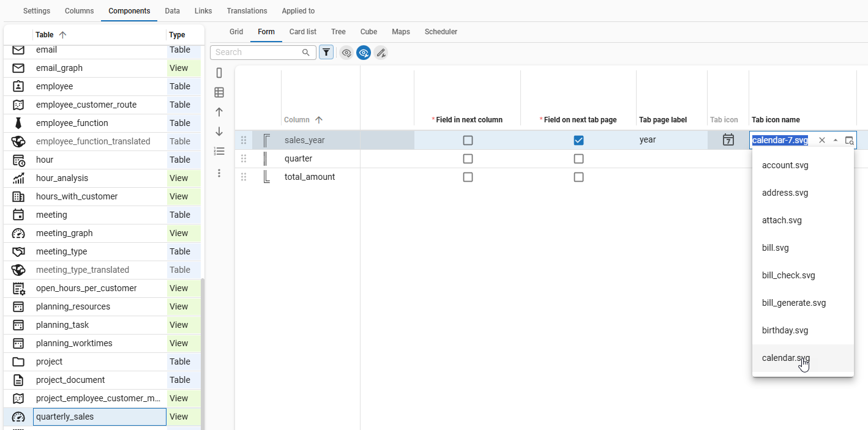Image resolution: width=868 pixels, height=430 pixels.
Task: Check Field on next tab page for total_amount
Action: pos(578,177)
